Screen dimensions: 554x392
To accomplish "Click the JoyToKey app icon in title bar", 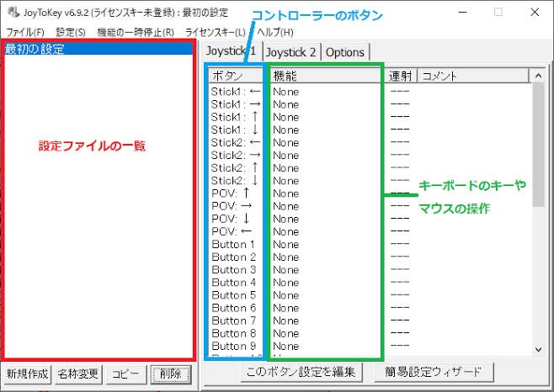I will (x=13, y=13).
